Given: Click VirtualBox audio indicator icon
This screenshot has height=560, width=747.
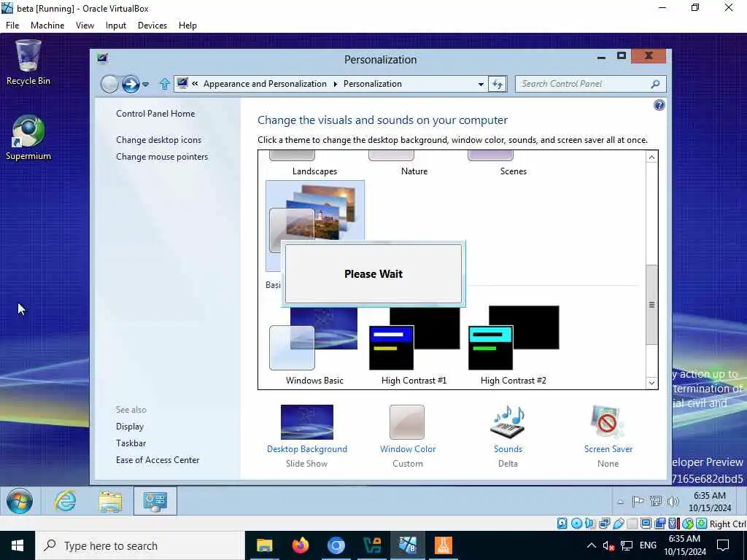Looking at the screenshot, I should pyautogui.click(x=590, y=524).
